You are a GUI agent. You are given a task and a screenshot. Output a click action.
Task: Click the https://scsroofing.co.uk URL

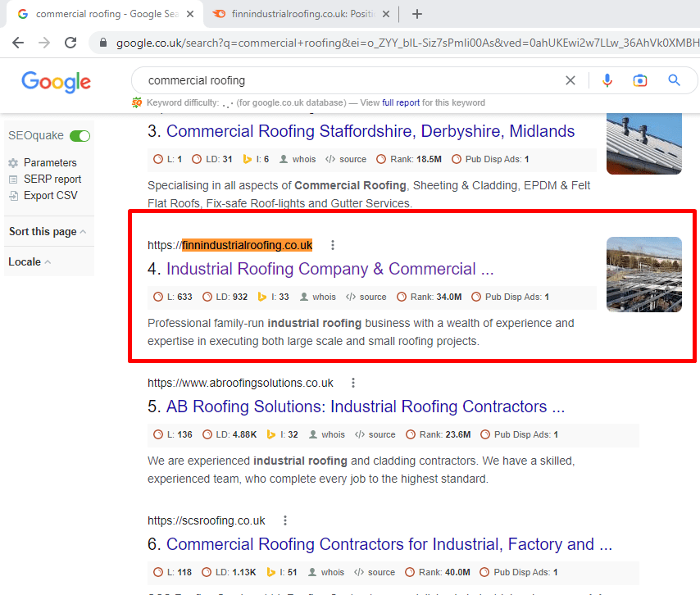pyautogui.click(x=207, y=520)
